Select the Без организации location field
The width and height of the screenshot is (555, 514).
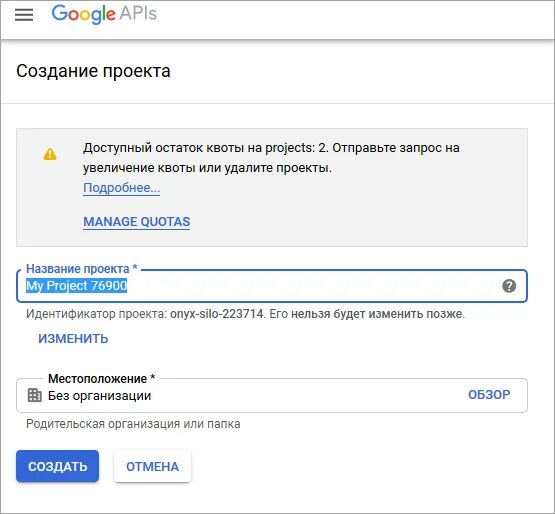pyautogui.click(x=272, y=395)
